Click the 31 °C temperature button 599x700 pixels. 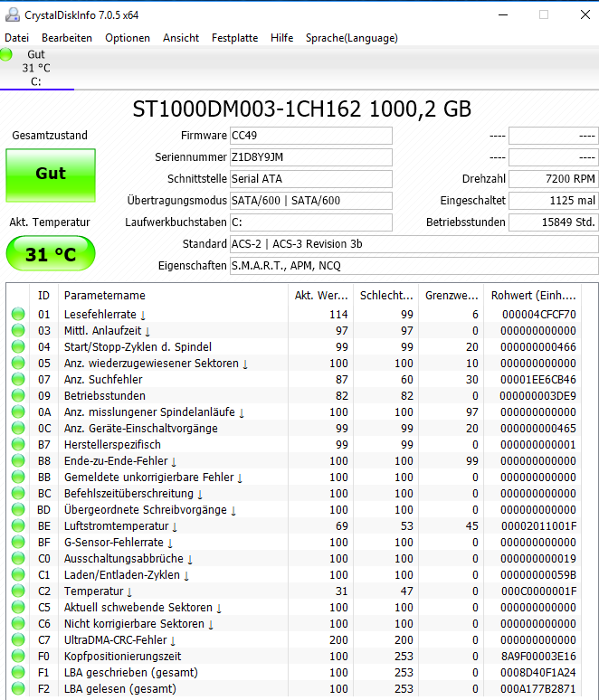(x=51, y=253)
